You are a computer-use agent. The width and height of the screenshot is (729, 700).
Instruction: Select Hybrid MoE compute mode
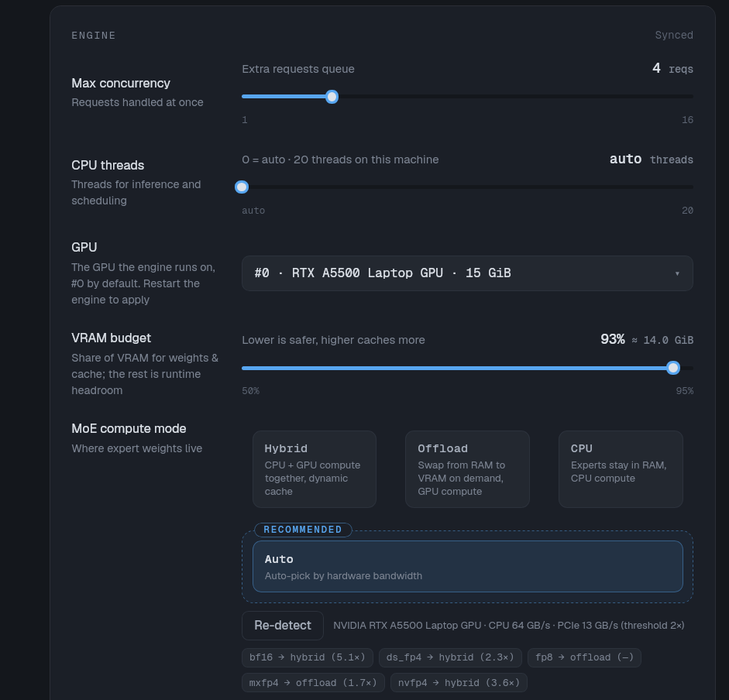[315, 469]
